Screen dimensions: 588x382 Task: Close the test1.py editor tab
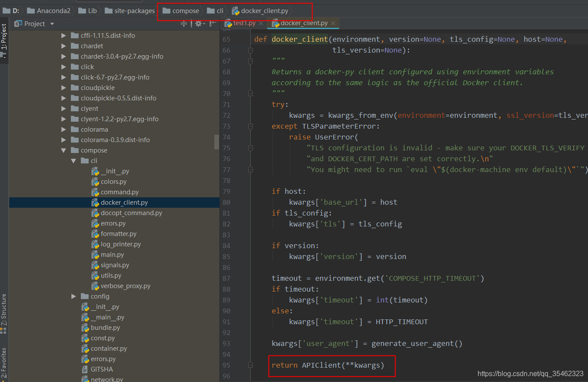click(260, 23)
